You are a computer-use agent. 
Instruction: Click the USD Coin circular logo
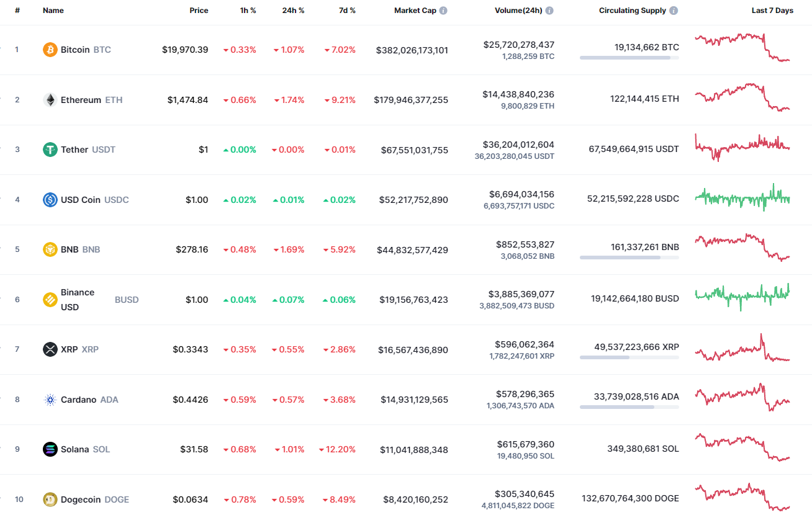pos(50,200)
